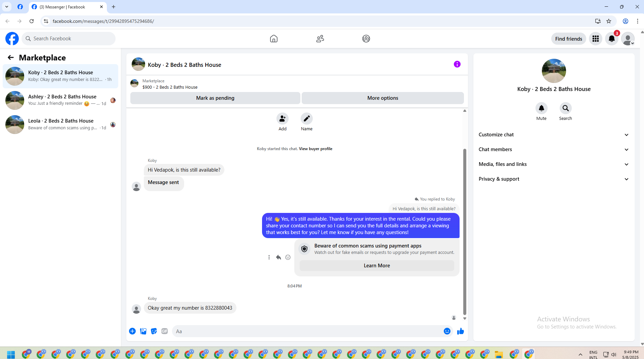Open conversation information purple icon
This screenshot has width=644, height=359.
(457, 64)
